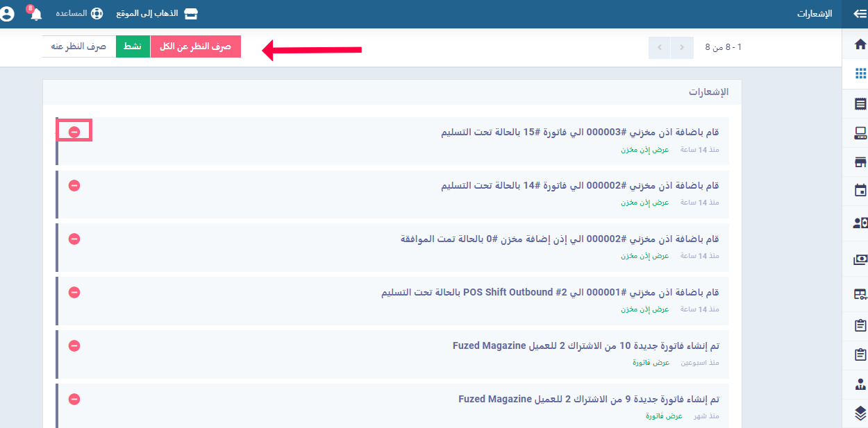Dismiss the notification about invoice #15
The height and width of the screenshot is (428, 868).
tap(74, 132)
